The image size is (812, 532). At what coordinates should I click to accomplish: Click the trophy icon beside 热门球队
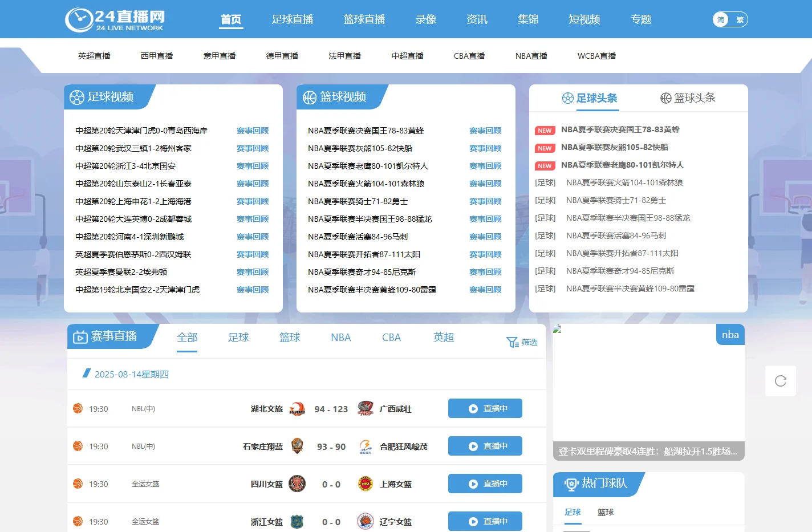571,484
